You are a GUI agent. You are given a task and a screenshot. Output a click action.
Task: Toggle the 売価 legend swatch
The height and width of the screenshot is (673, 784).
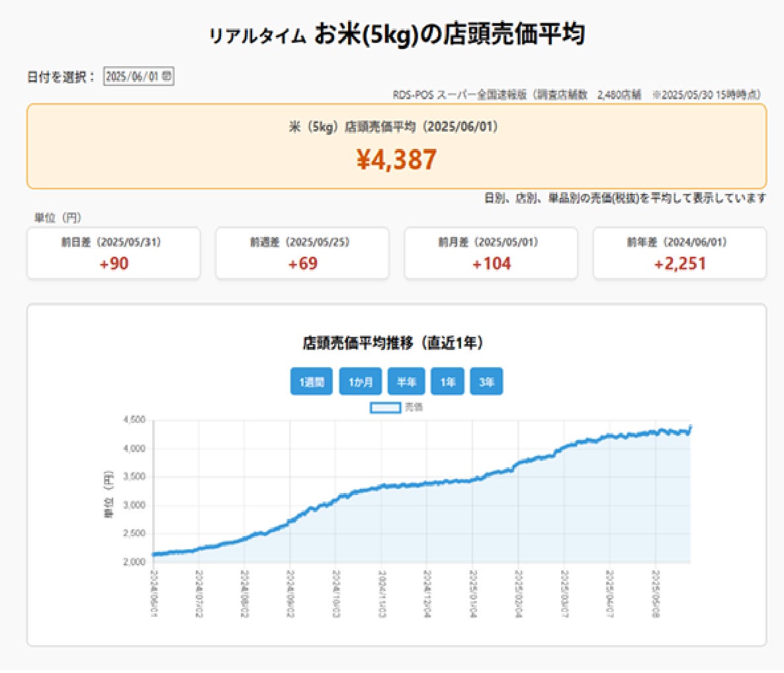click(385, 408)
